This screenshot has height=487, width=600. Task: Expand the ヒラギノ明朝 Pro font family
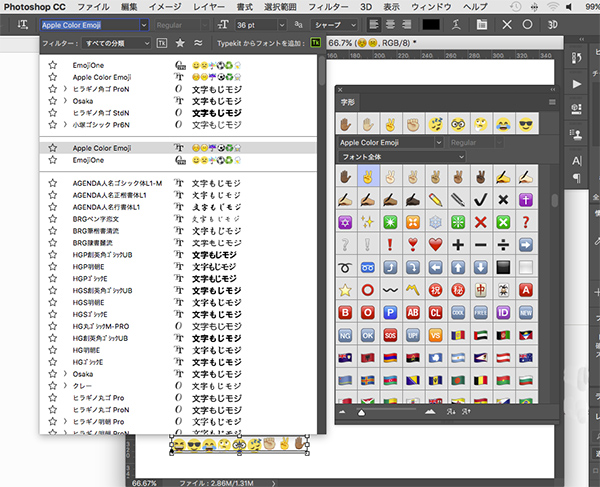65,421
